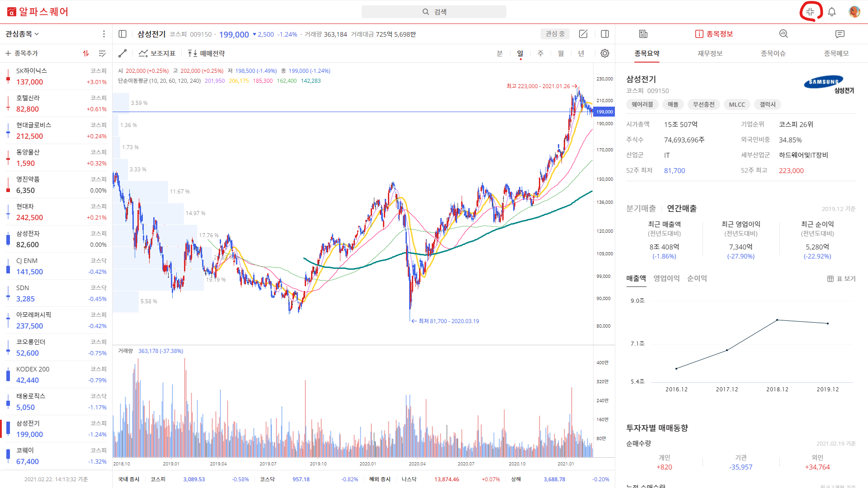Open the chart memo edit icon
This screenshot has width=868, height=488.
pyautogui.click(x=583, y=34)
